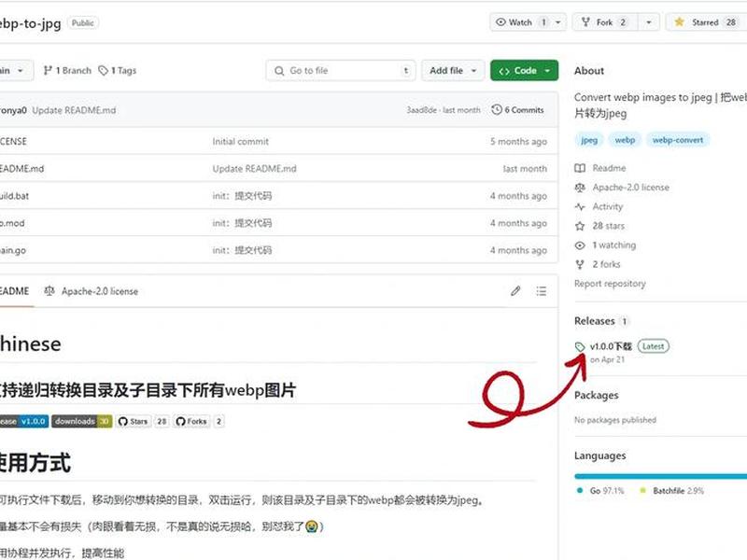Open the Packages heading link
The height and width of the screenshot is (560, 747).
point(597,395)
